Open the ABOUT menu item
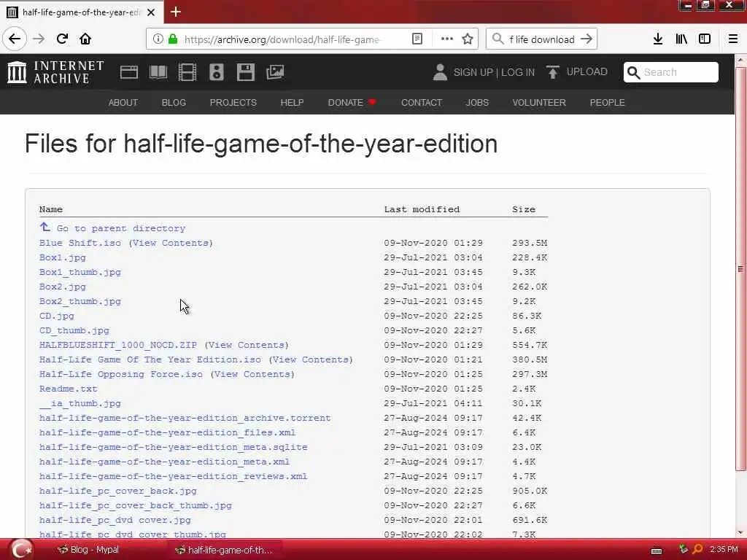This screenshot has width=747, height=560. [x=123, y=102]
